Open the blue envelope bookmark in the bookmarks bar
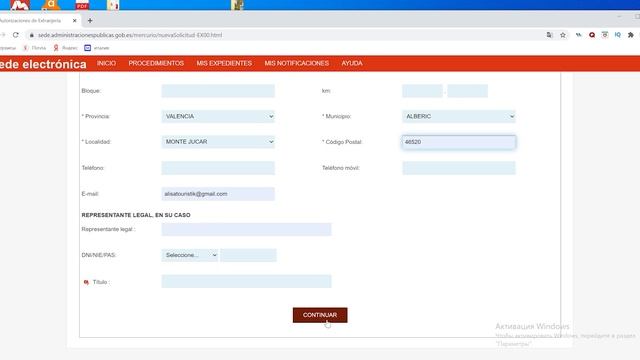 tap(87, 48)
